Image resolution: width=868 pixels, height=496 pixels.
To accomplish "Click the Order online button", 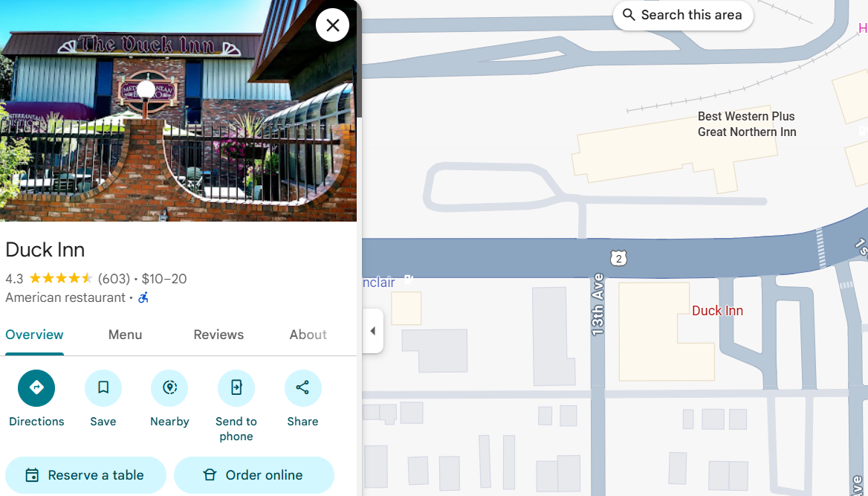I will click(254, 475).
